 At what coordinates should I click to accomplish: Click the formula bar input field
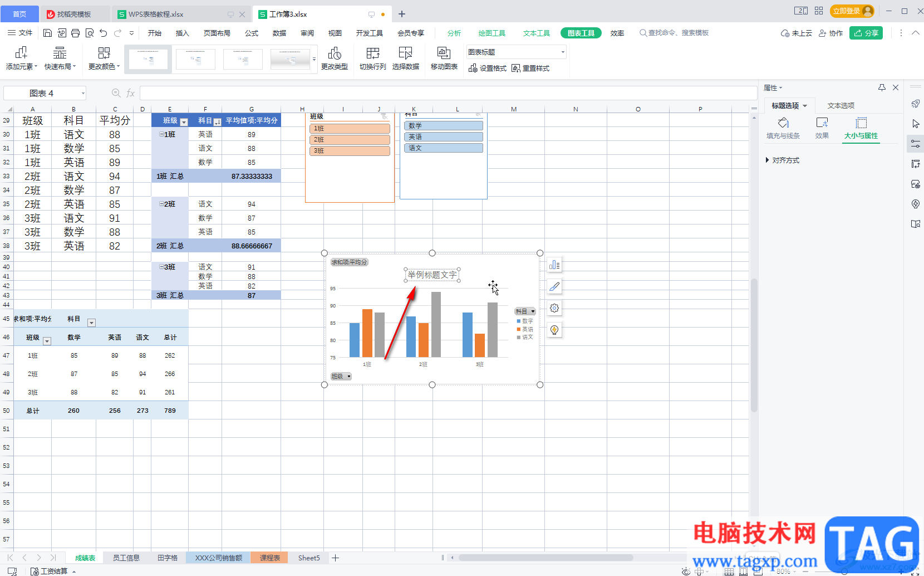448,93
